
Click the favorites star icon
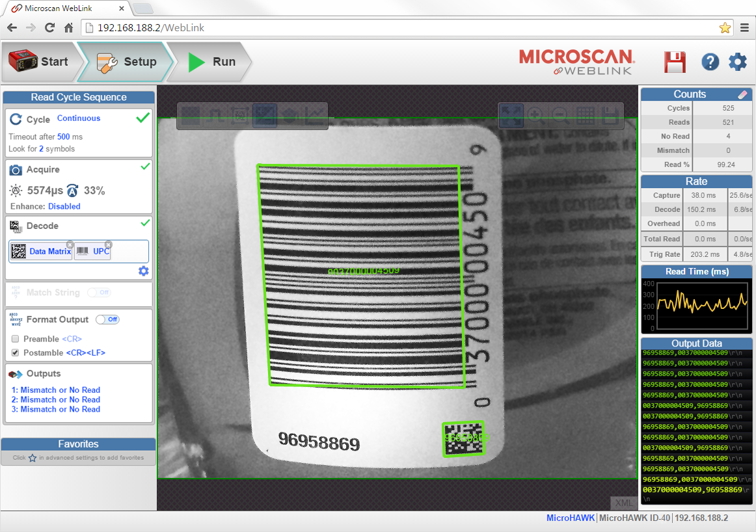pos(33,458)
